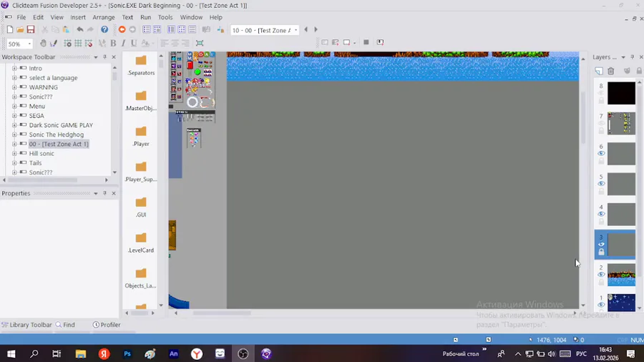Expand the SEGA tree node
This screenshot has width=644, height=362.
pos(14,115)
